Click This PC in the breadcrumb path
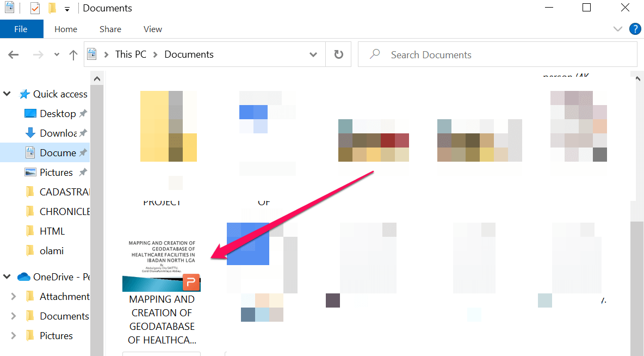Image resolution: width=644 pixels, height=356 pixels. (131, 54)
